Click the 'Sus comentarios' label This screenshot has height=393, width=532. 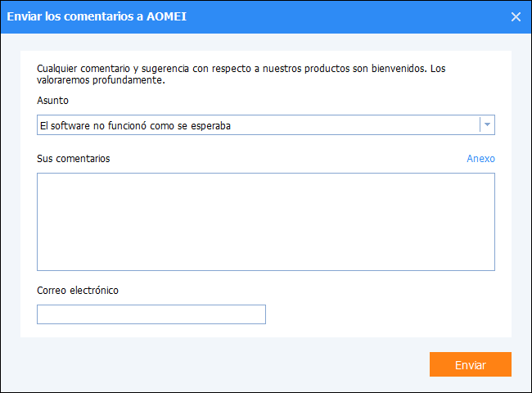coord(74,159)
